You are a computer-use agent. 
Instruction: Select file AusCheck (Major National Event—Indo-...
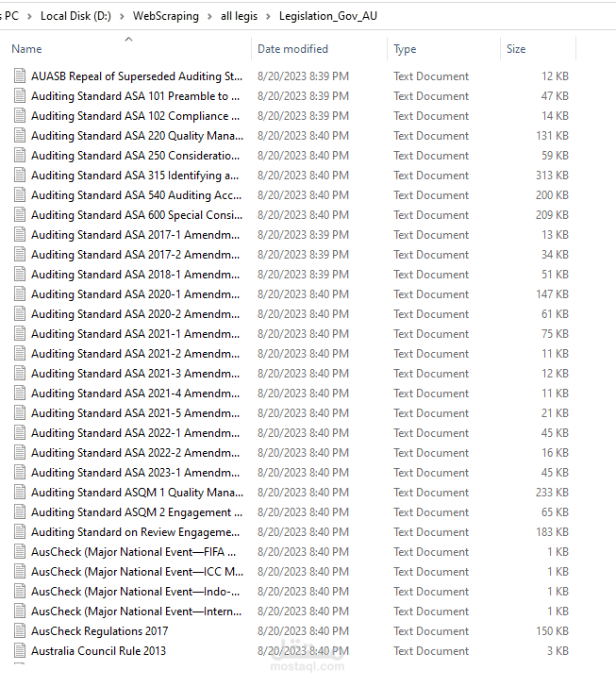pyautogui.click(x=136, y=592)
